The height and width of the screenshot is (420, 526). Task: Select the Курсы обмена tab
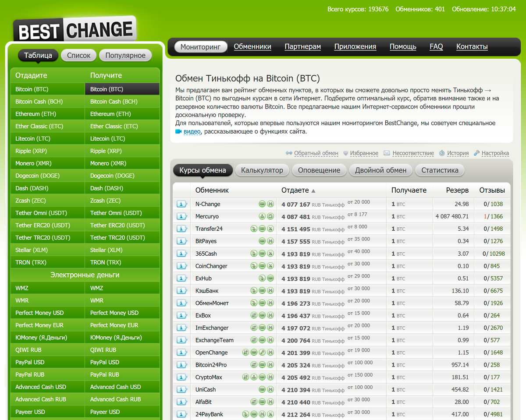point(203,170)
